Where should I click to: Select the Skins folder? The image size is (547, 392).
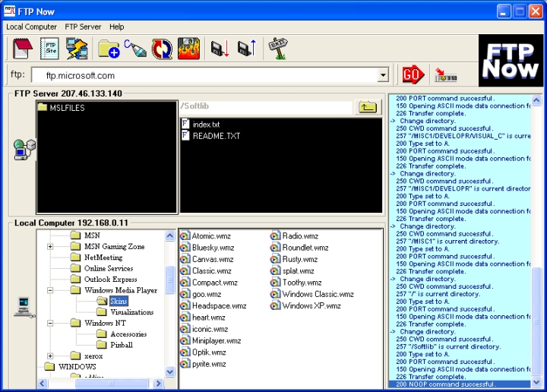[x=112, y=301]
